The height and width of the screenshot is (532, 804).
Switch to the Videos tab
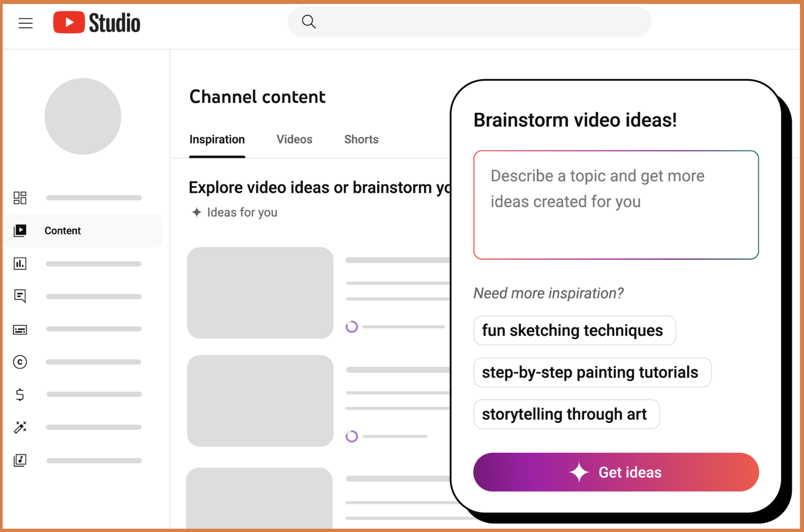294,140
